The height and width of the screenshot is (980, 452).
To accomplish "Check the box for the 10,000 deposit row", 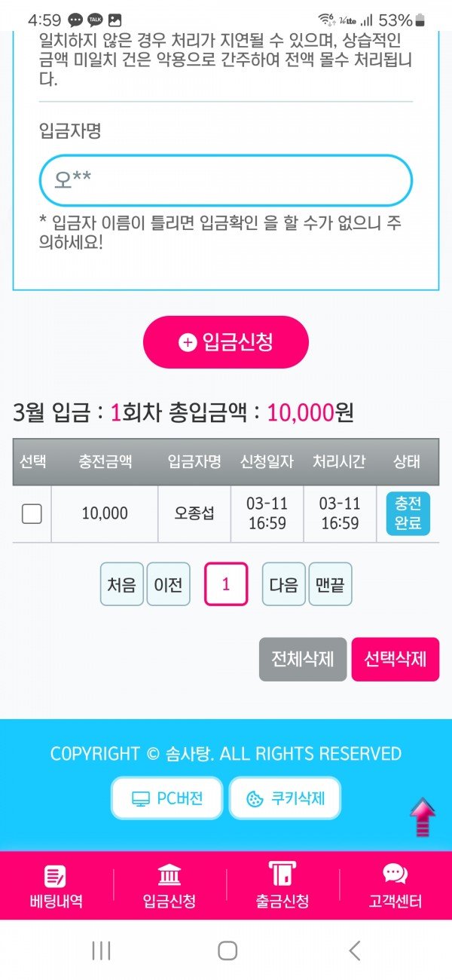I will point(32,513).
